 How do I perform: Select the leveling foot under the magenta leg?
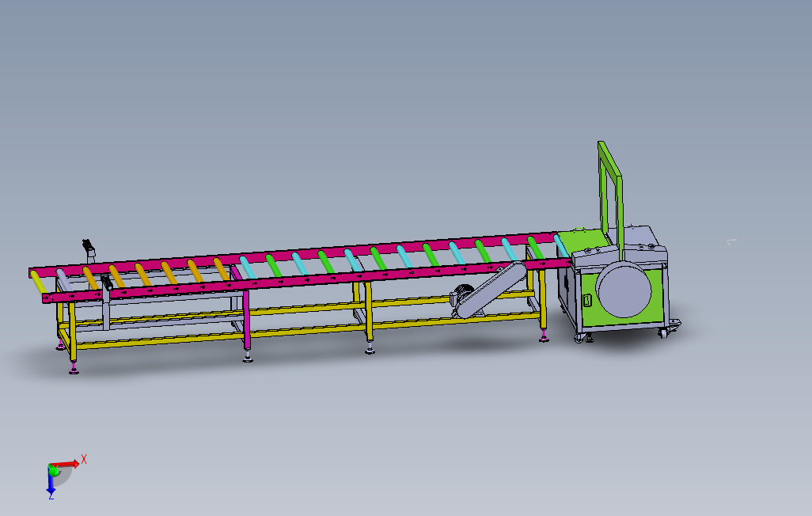point(248,356)
